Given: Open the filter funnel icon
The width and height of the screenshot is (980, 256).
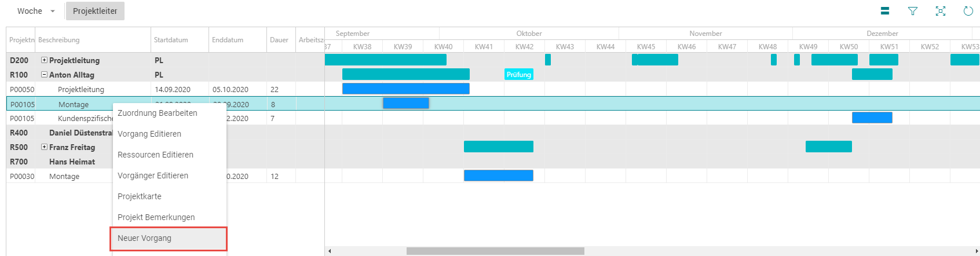Looking at the screenshot, I should tap(913, 11).
